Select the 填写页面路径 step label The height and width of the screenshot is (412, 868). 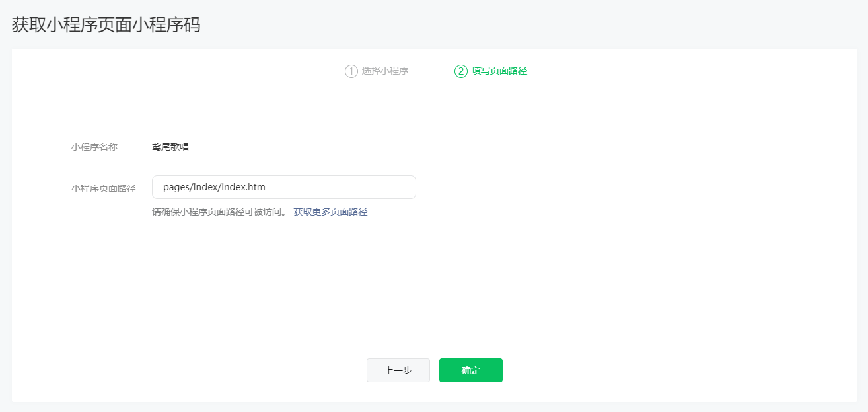point(499,71)
